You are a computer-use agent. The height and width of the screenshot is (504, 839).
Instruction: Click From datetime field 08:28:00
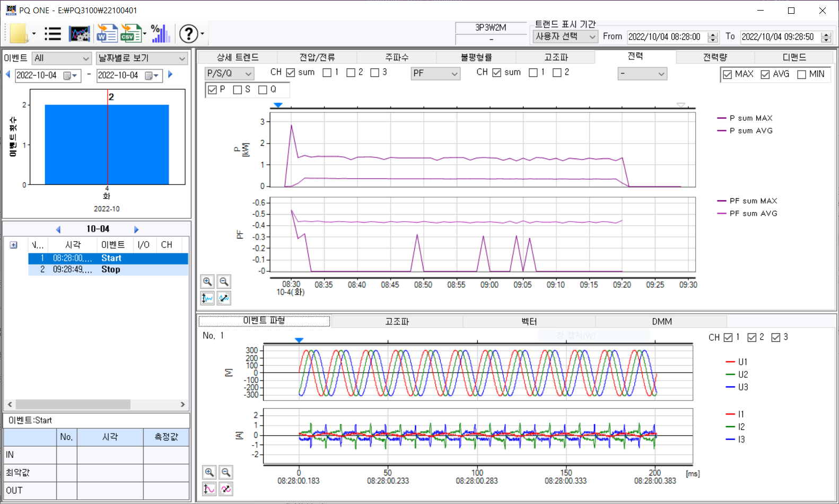(x=667, y=37)
